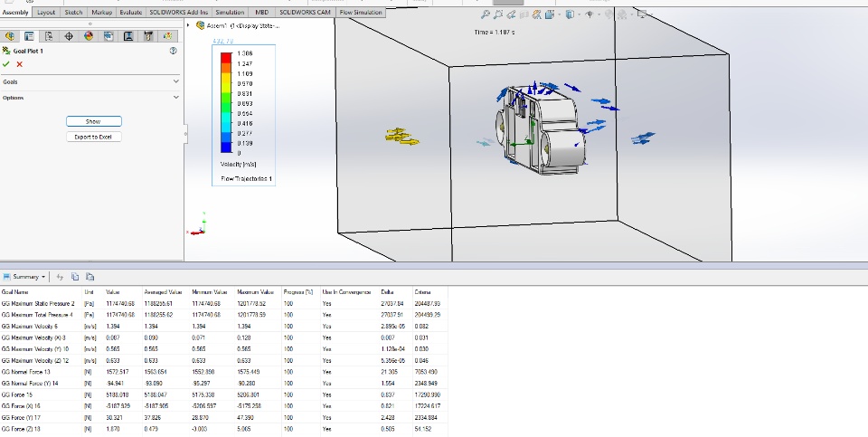The width and height of the screenshot is (868, 437).
Task: Switch to the SOLIDWORKS Add-Ins tab
Action: tap(179, 12)
